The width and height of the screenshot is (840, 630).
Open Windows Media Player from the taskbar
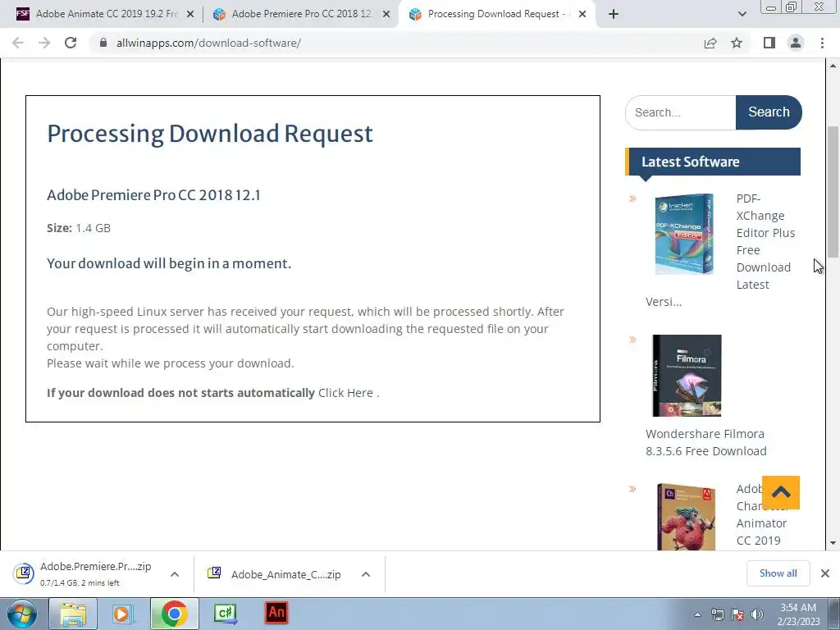(x=122, y=614)
